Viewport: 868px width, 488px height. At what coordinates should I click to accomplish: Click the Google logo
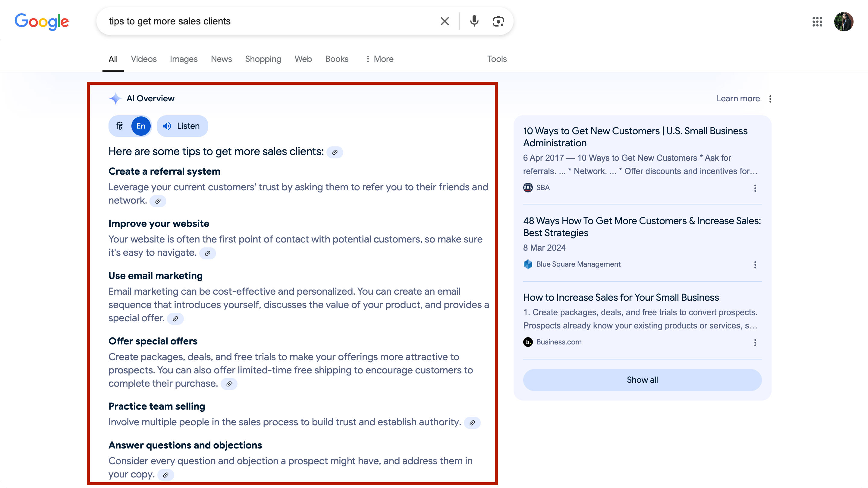coord(42,22)
